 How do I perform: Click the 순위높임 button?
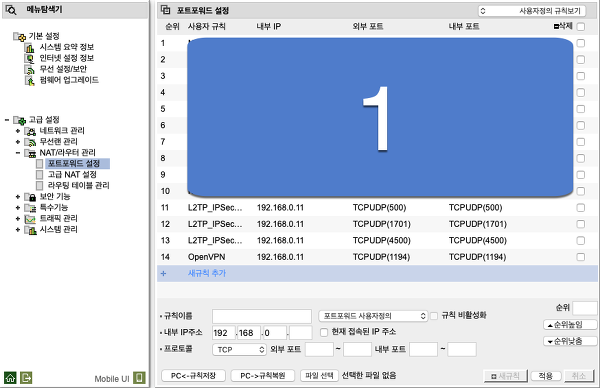tap(570, 325)
